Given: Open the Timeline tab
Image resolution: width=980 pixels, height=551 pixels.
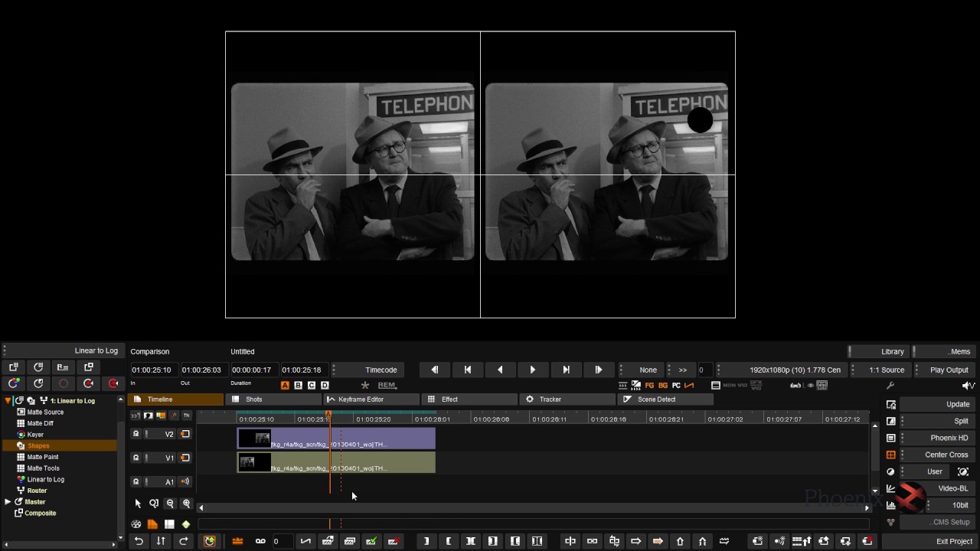Looking at the screenshot, I should click(175, 399).
